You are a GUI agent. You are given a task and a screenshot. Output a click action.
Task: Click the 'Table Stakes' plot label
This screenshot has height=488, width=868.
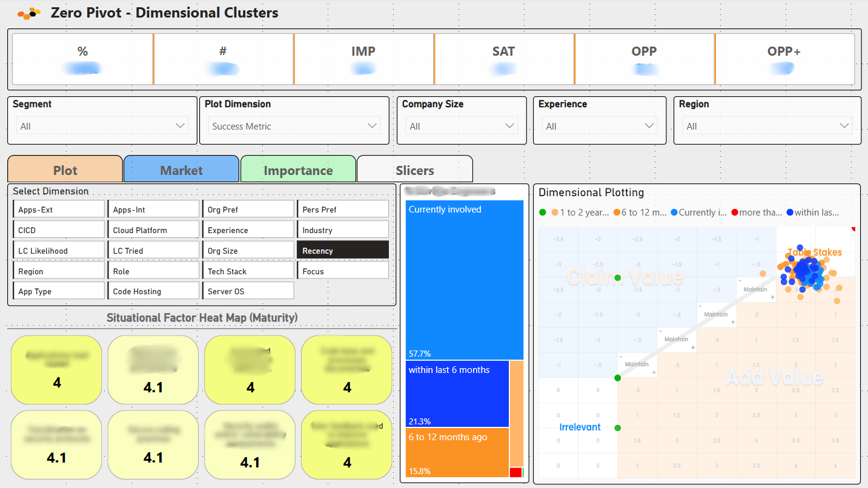[x=815, y=252]
